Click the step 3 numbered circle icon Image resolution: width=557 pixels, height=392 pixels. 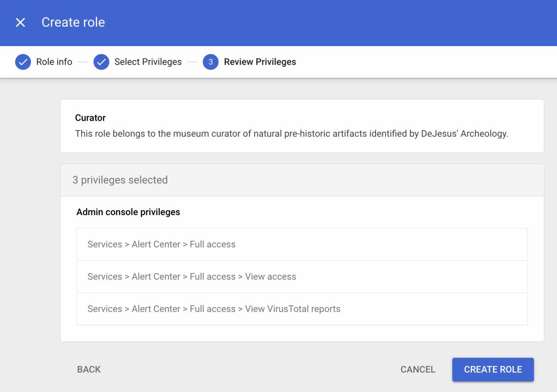[210, 62]
